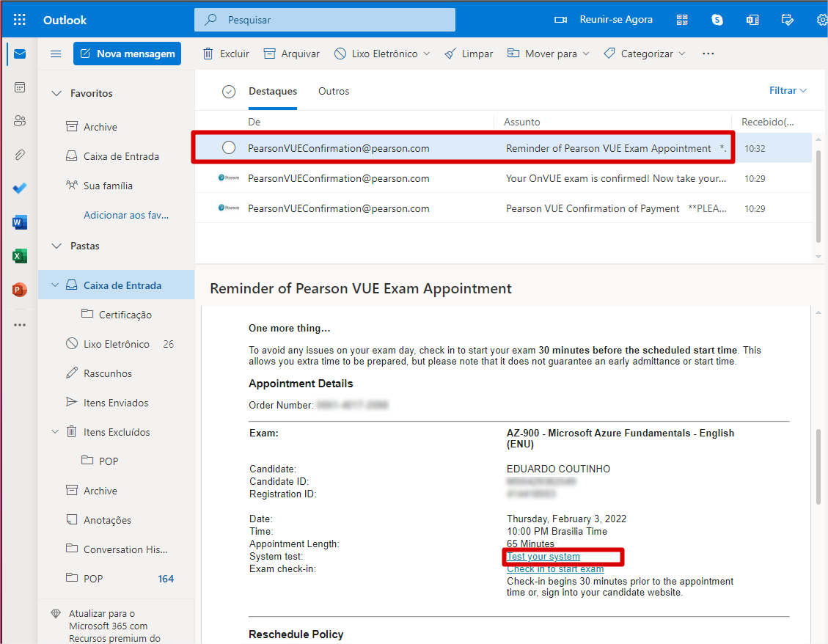Open To Do checkmark app icon
The image size is (828, 644).
pyautogui.click(x=20, y=188)
